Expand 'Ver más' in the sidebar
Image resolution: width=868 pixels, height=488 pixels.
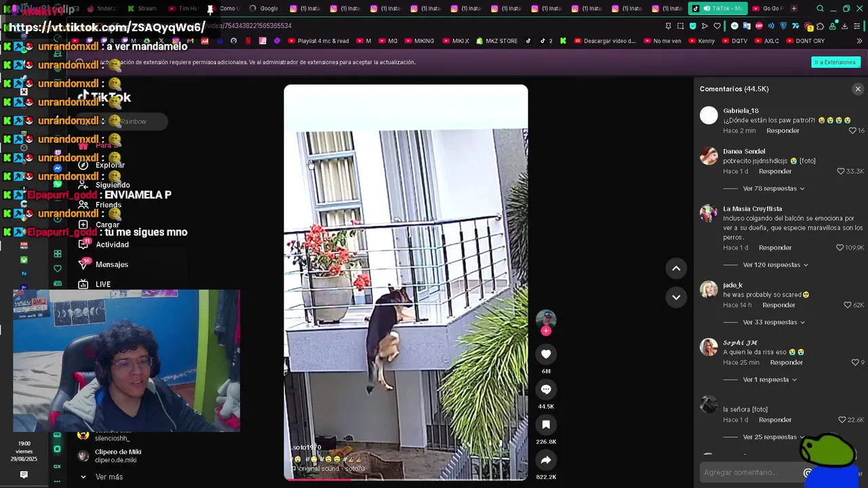pos(102,477)
